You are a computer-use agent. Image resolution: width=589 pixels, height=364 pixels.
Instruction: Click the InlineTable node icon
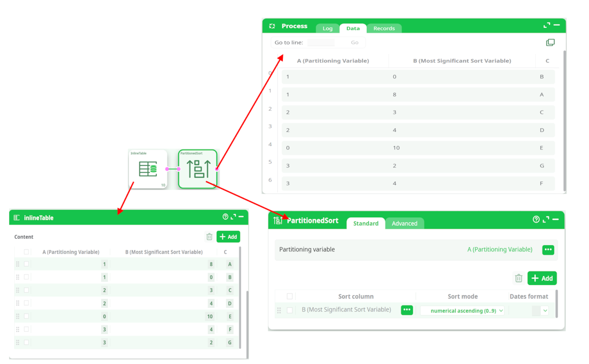[148, 169]
